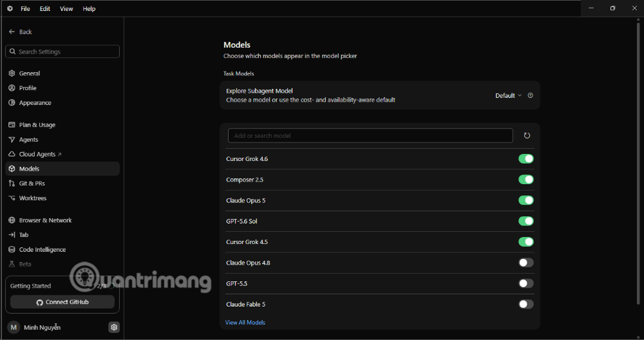Click the help icon beside Default
Viewport: 644px width, 340px height.
pos(530,95)
